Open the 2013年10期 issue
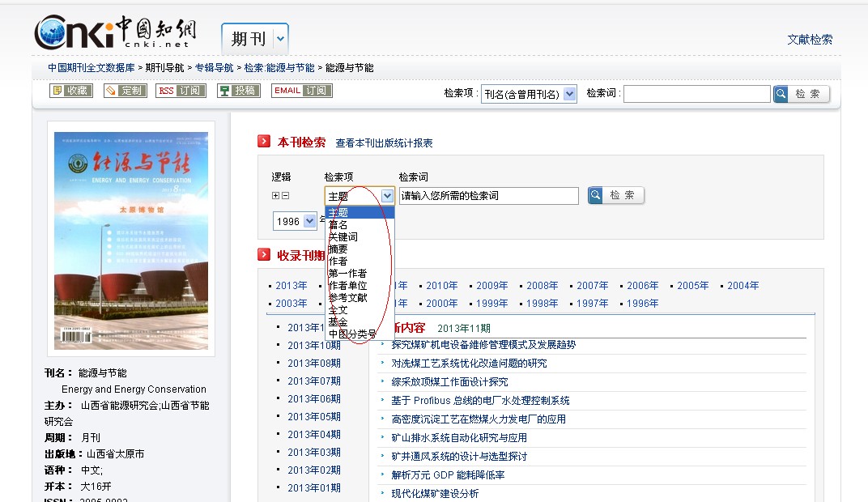Viewport: 868px width, 502px height. (x=314, y=346)
